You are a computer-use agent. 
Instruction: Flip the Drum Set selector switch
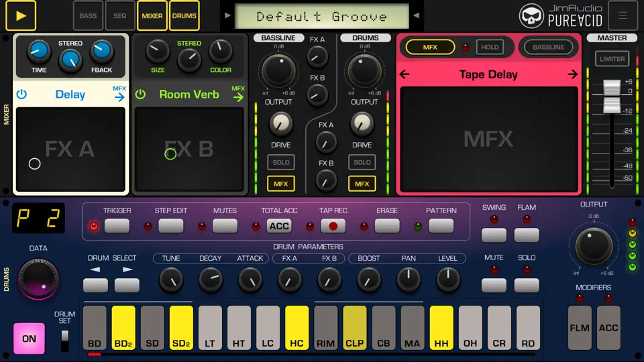tap(65, 341)
